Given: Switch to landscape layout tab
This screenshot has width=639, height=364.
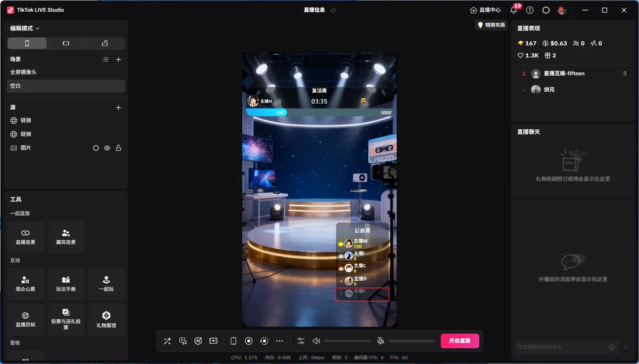Looking at the screenshot, I should (66, 43).
